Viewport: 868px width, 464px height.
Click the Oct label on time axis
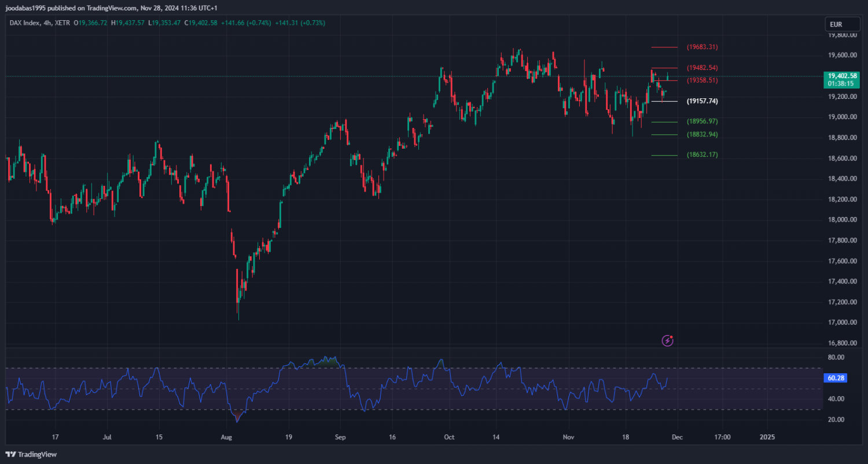[448, 437]
